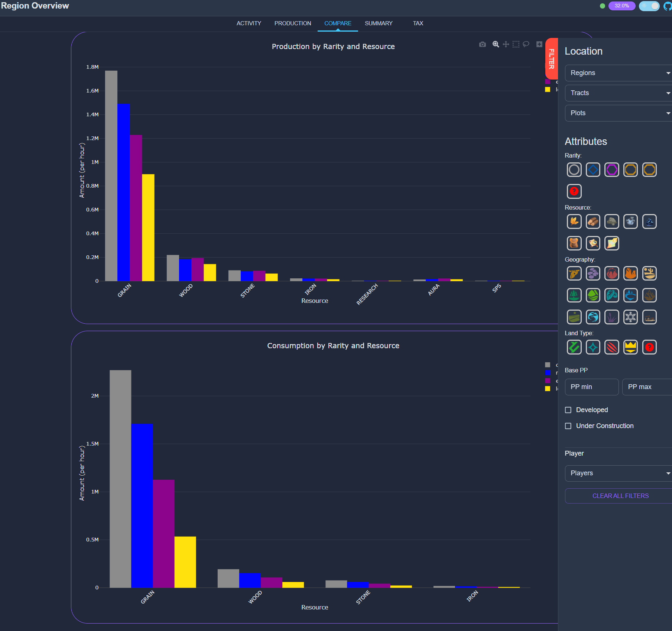Download the production chart with camera icon
This screenshot has width=672, height=631.
(x=482, y=44)
